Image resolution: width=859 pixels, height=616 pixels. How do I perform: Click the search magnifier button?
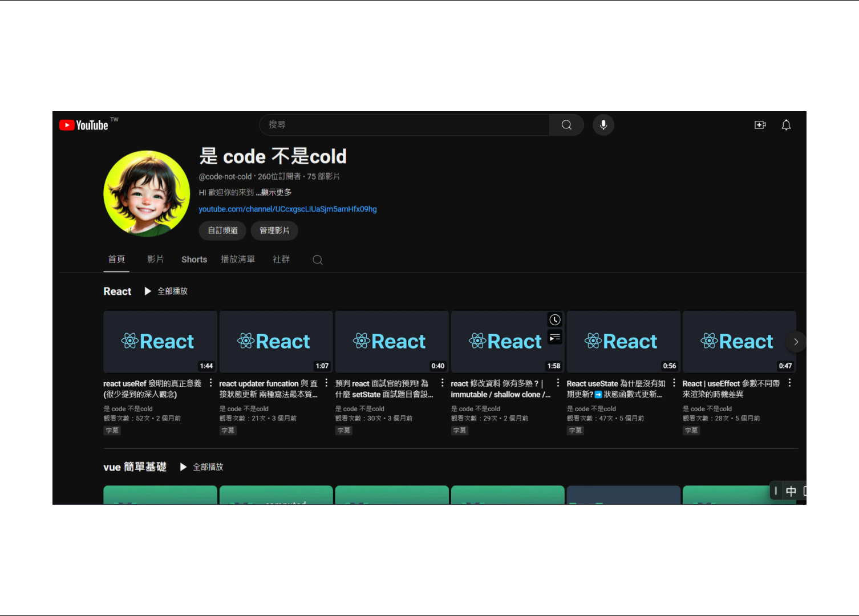tap(566, 125)
